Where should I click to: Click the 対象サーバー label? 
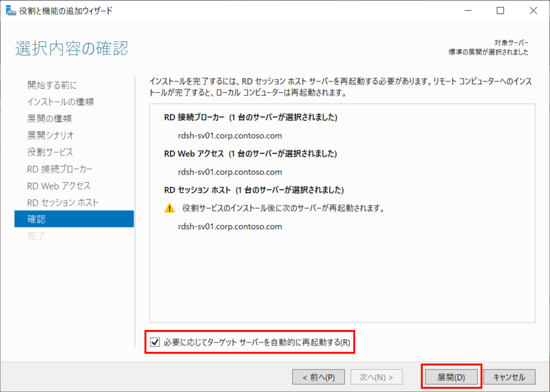pyautogui.click(x=512, y=43)
